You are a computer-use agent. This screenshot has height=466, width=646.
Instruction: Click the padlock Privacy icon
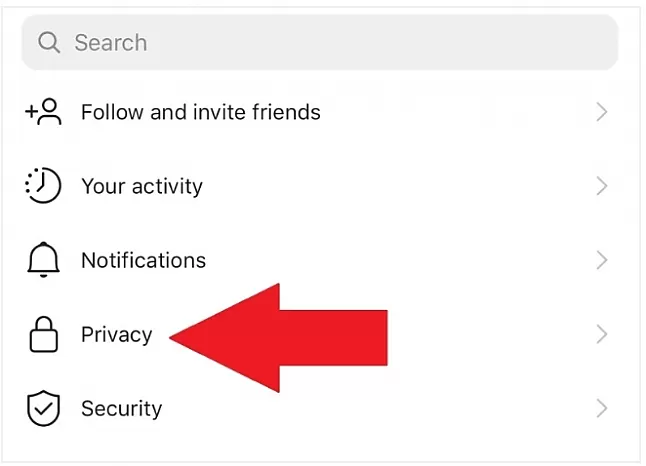(43, 334)
